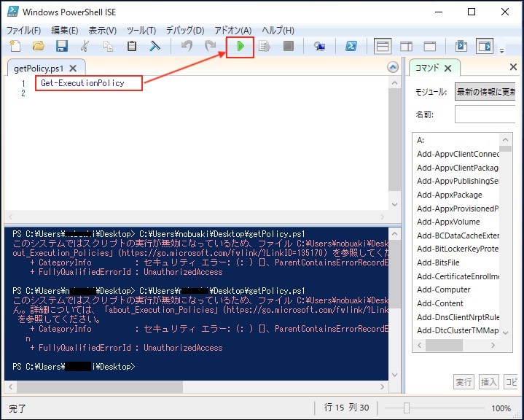Run script with green play button
Image resolution: width=524 pixels, height=420 pixels.
click(x=241, y=46)
